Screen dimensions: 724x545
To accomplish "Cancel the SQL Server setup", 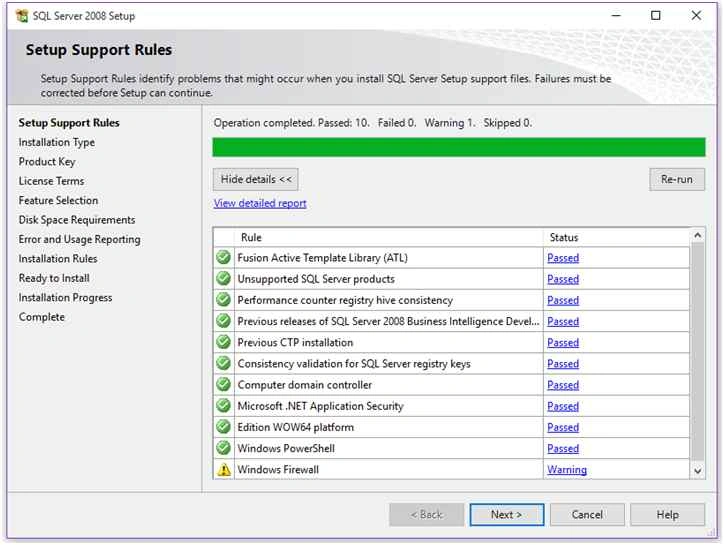I will pyautogui.click(x=587, y=515).
